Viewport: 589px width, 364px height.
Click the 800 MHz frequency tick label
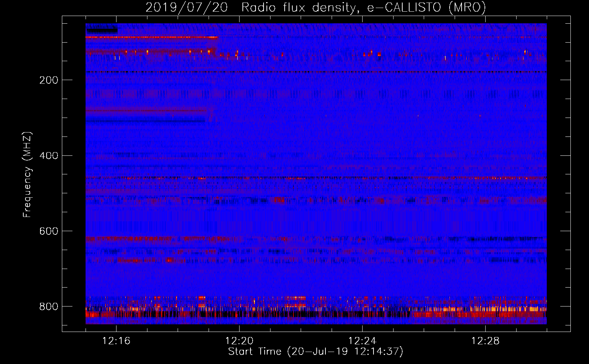coord(49,307)
